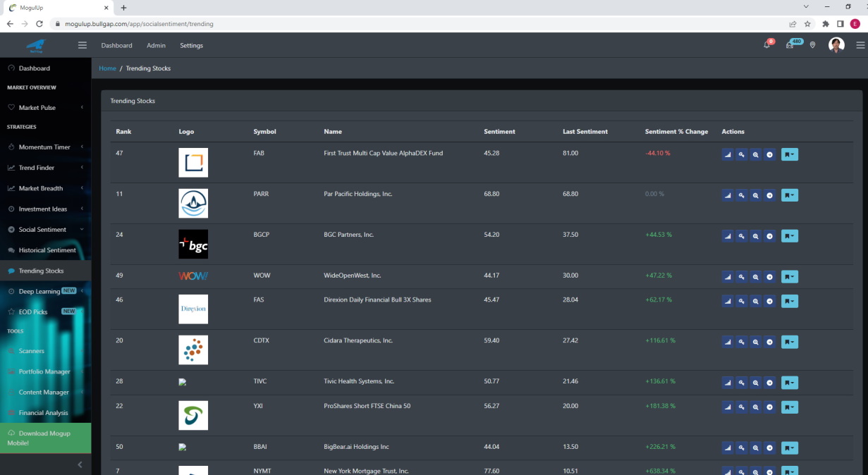The width and height of the screenshot is (868, 475).
Task: Open the bookmark dropdown for CDTX row
Action: coord(790,342)
